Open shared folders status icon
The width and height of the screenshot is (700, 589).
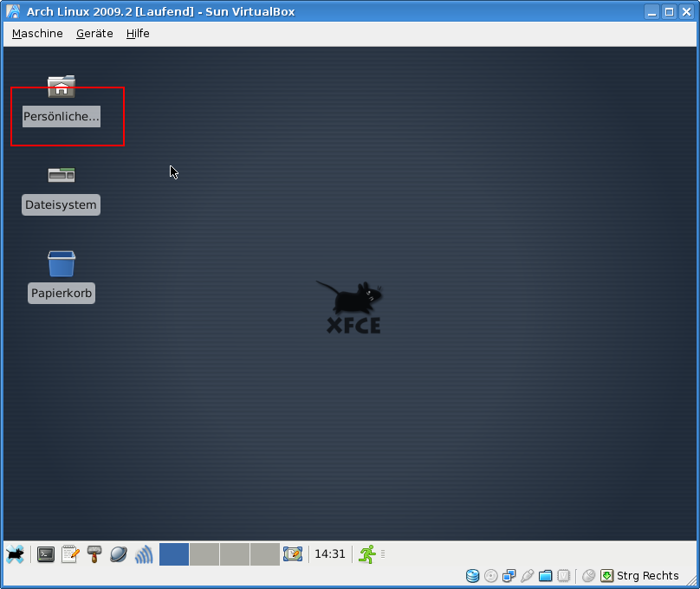(545, 576)
